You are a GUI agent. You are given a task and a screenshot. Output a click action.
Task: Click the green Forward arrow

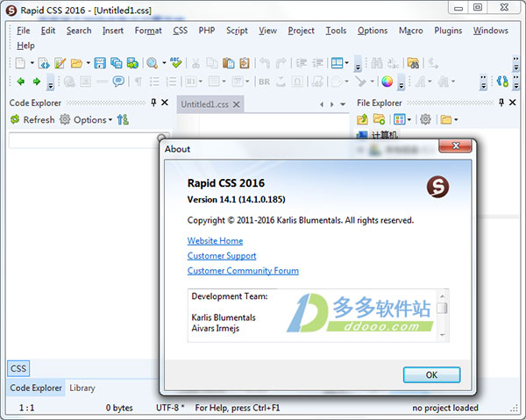click(37, 82)
